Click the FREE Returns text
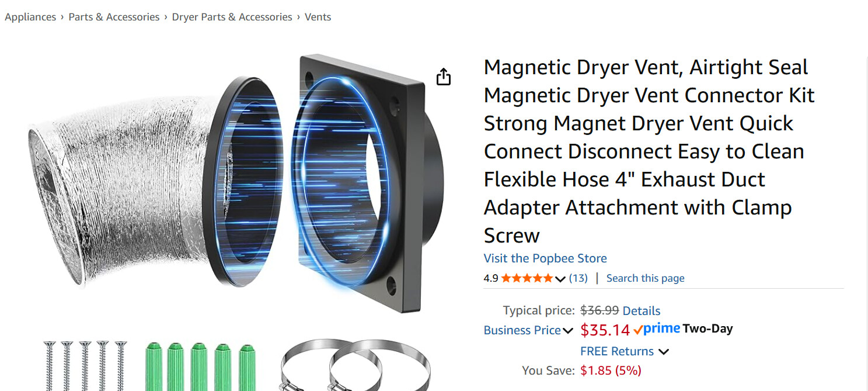Screen dimensions: 868x391 pyautogui.click(x=617, y=351)
